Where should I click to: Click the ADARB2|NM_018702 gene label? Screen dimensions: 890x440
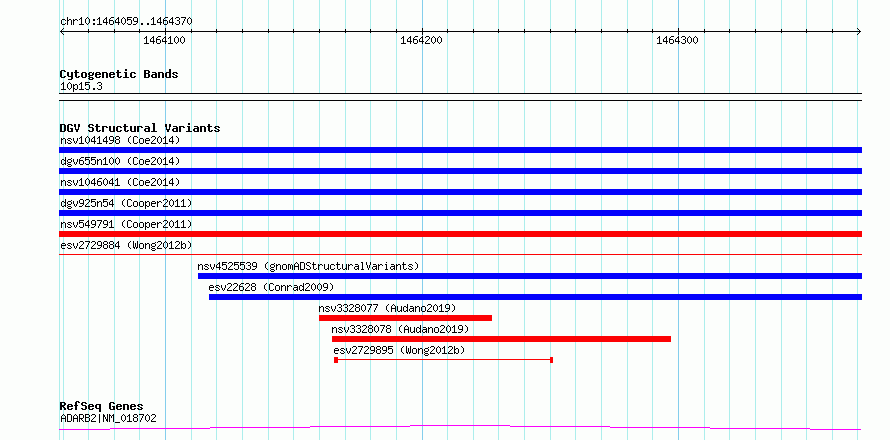(x=108, y=419)
